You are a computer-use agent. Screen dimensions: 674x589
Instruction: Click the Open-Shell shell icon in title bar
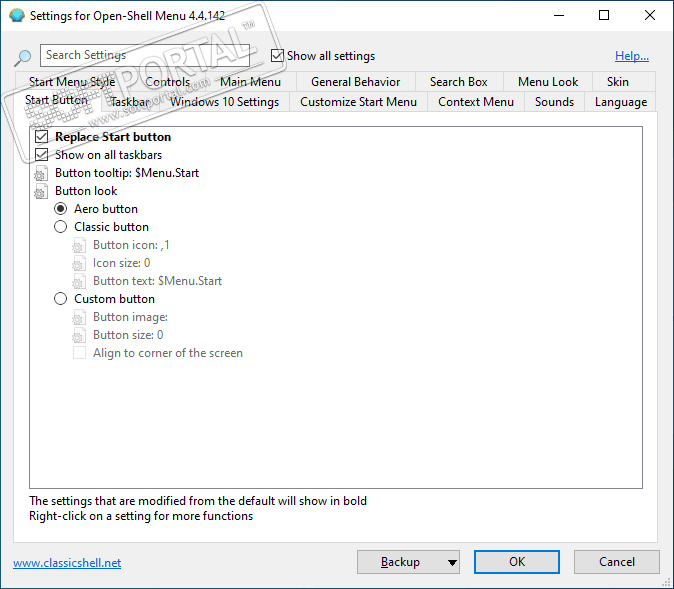pos(17,15)
